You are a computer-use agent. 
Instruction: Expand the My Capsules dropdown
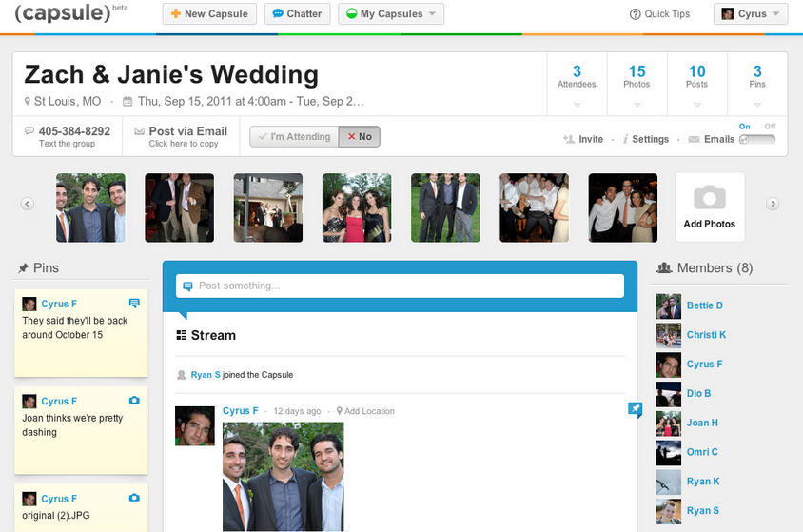391,14
